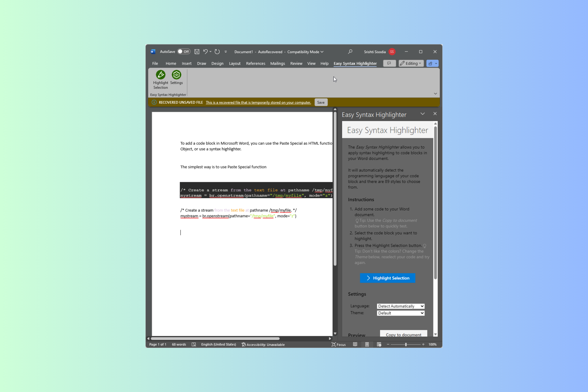Open the Language Detect Automatically dropdown
Viewport: 588px width, 392px height.
pos(400,306)
